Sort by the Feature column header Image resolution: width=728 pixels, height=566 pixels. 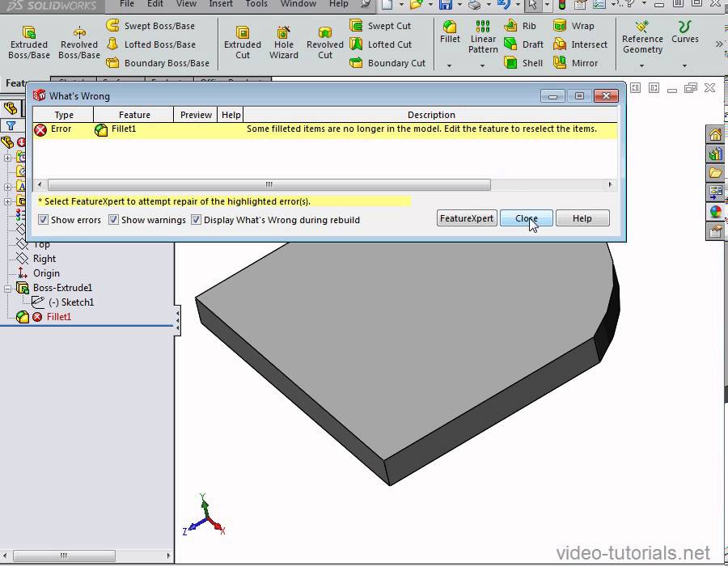[134, 115]
